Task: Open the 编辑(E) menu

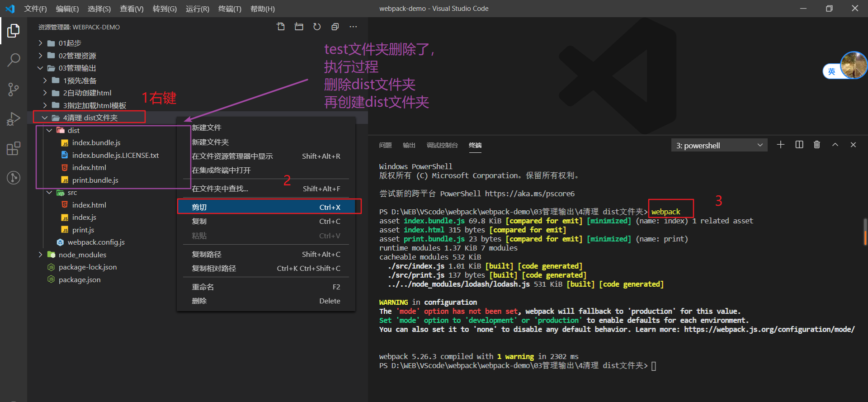Action: (x=67, y=9)
